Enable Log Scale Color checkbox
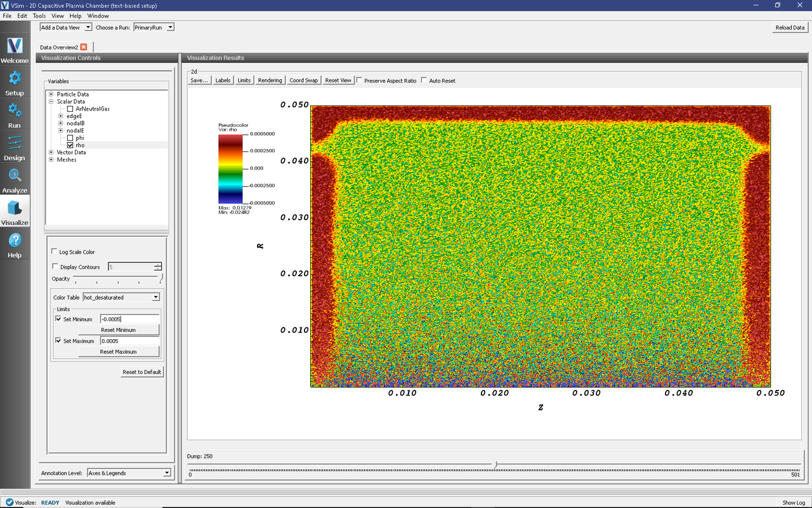The height and width of the screenshot is (508, 812). [x=55, y=252]
